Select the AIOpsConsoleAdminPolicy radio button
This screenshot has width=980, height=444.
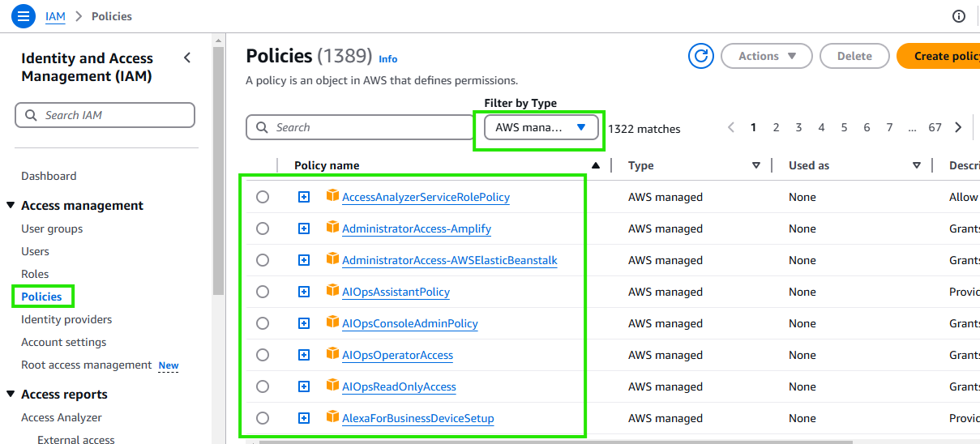coord(263,323)
